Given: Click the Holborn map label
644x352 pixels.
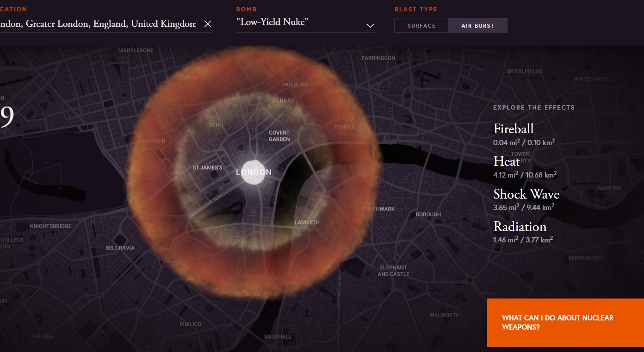Looking at the screenshot, I should tap(296, 85).
